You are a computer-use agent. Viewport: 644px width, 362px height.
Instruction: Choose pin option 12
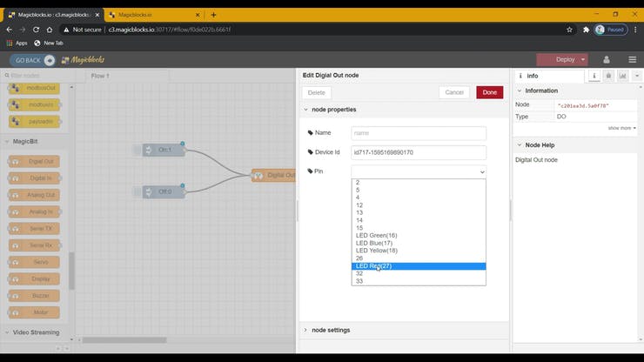point(419,205)
